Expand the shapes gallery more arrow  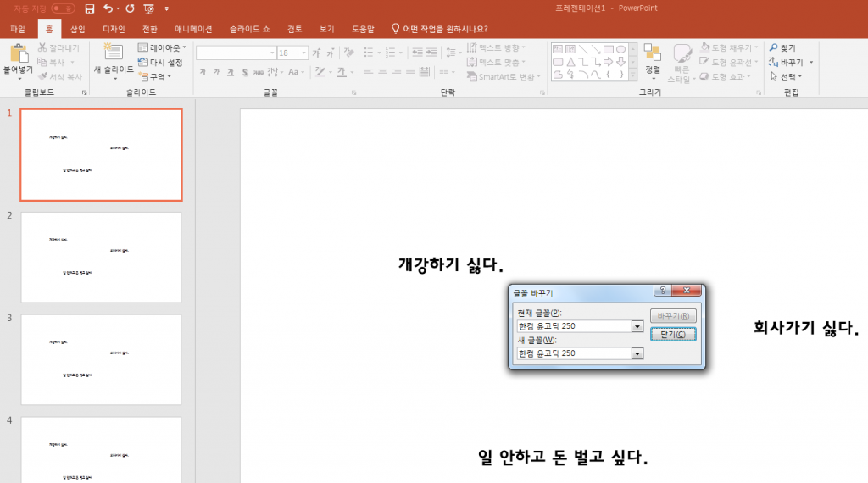click(x=632, y=75)
